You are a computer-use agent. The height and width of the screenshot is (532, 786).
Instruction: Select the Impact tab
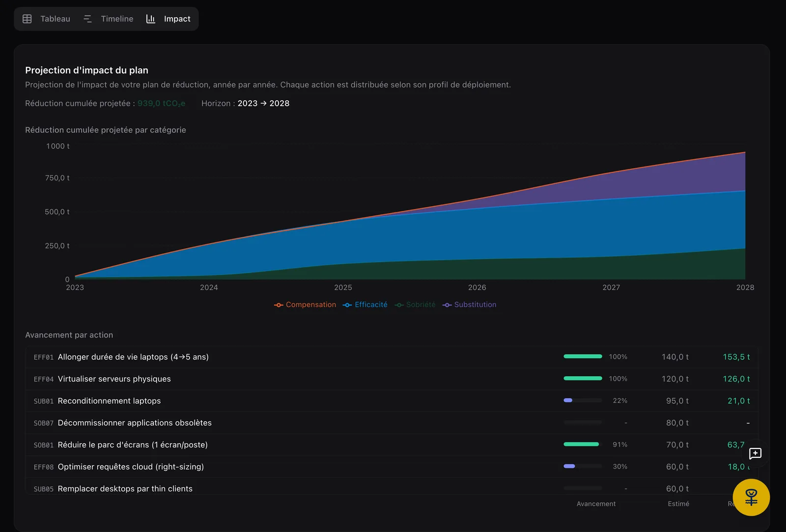(168, 19)
